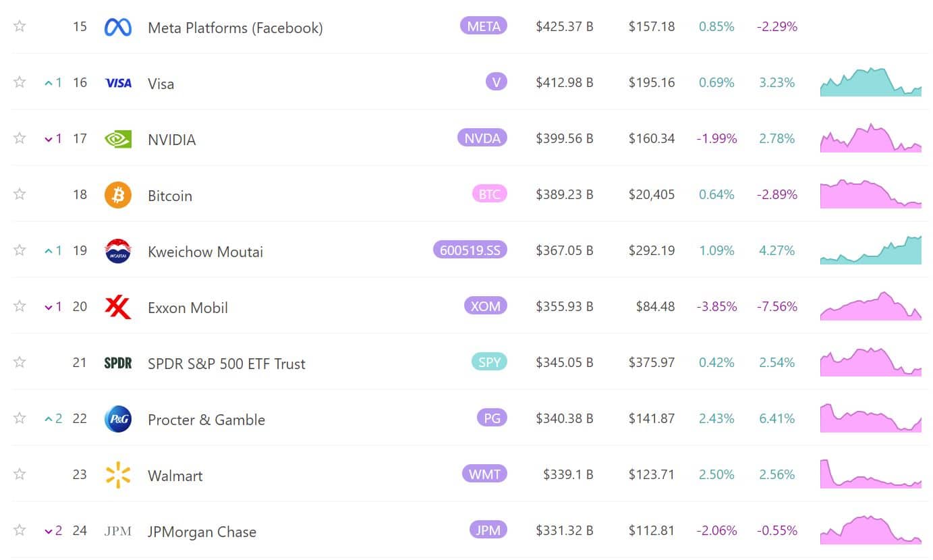Click the Procter & Gamble logo icon
Viewport: 933px width, 560px height.
coord(118,419)
